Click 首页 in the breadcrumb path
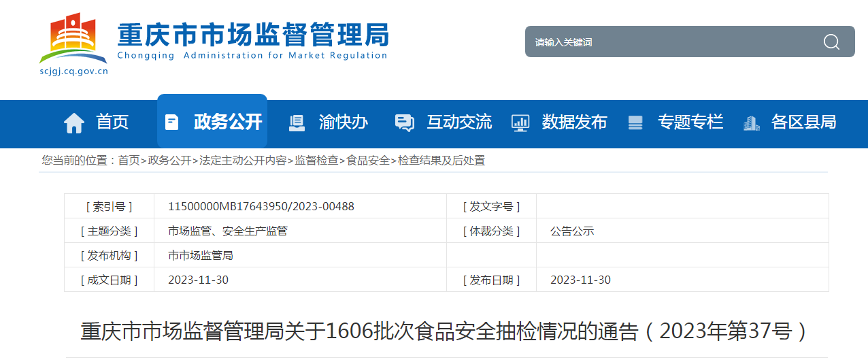868x362 pixels. 129,161
